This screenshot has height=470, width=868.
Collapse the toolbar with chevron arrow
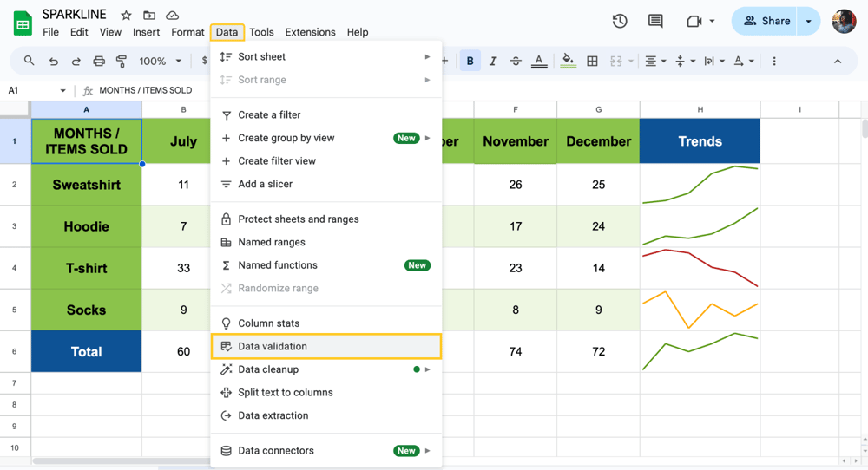click(x=838, y=62)
